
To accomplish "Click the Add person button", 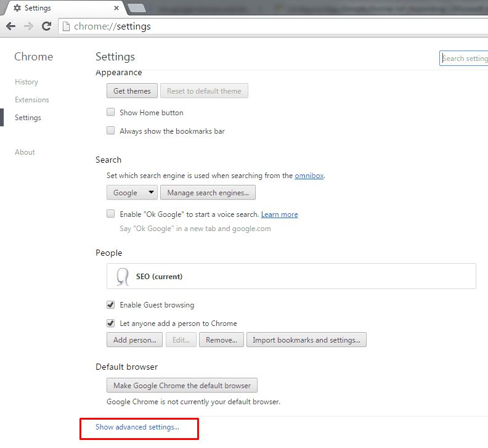I will [134, 340].
